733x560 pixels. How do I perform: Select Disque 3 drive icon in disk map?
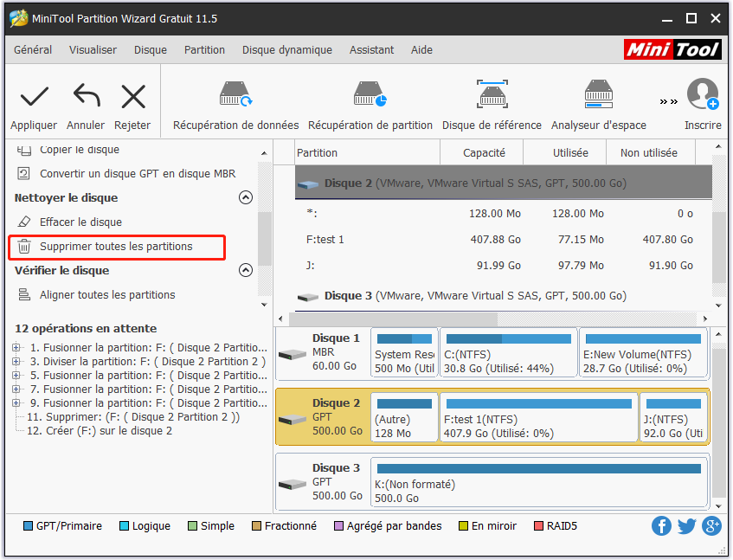click(x=293, y=485)
